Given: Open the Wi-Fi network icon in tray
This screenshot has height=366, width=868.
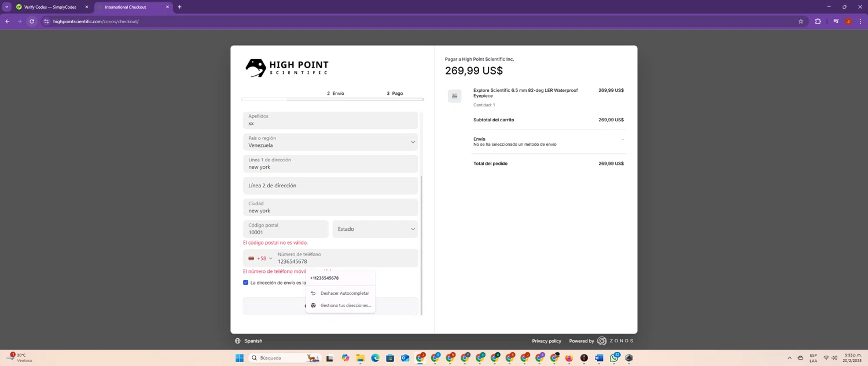Looking at the screenshot, I should pyautogui.click(x=826, y=358).
